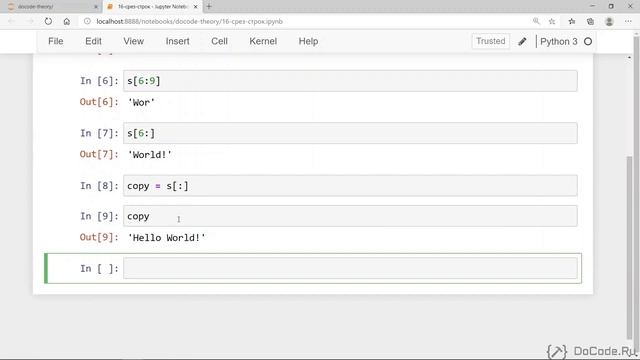
Task: Click the Out[9]: prompt label
Action: coord(99,237)
